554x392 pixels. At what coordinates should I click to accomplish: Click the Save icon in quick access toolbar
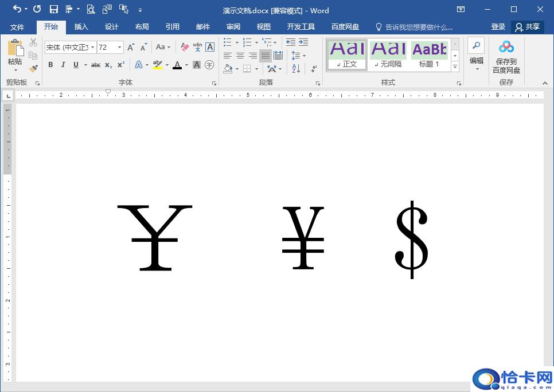pyautogui.click(x=53, y=9)
